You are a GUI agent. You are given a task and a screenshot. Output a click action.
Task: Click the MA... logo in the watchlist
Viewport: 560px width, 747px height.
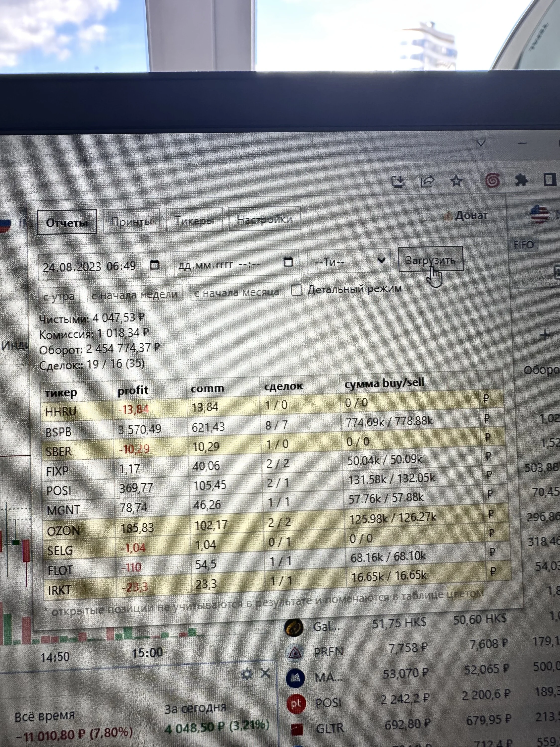click(x=295, y=678)
